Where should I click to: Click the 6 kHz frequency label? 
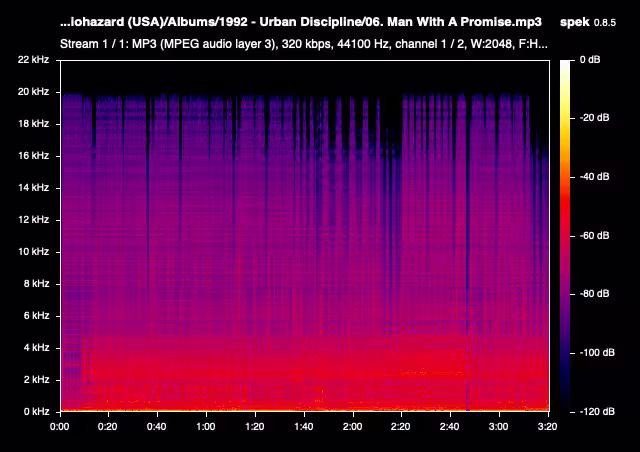pos(36,316)
